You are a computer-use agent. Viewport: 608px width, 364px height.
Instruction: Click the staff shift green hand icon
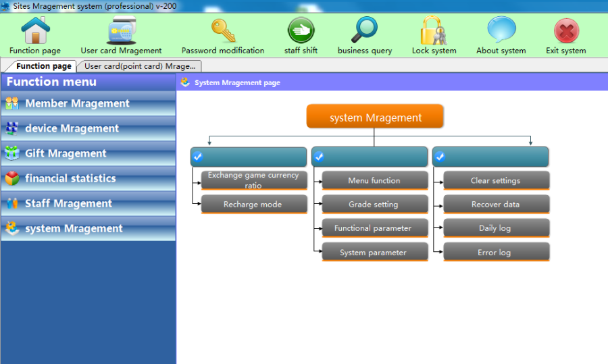tap(301, 30)
